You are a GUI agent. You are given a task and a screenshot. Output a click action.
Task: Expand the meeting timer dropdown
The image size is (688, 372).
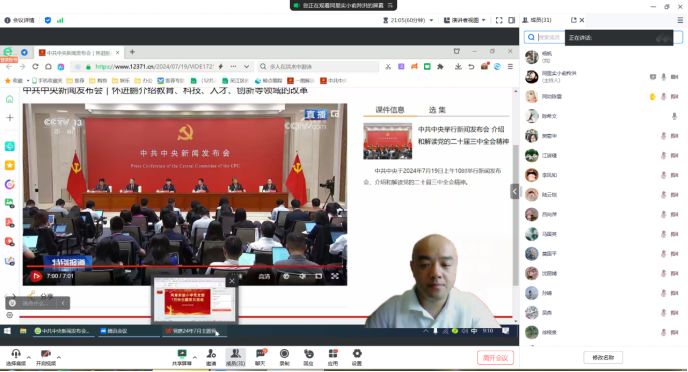pos(431,20)
